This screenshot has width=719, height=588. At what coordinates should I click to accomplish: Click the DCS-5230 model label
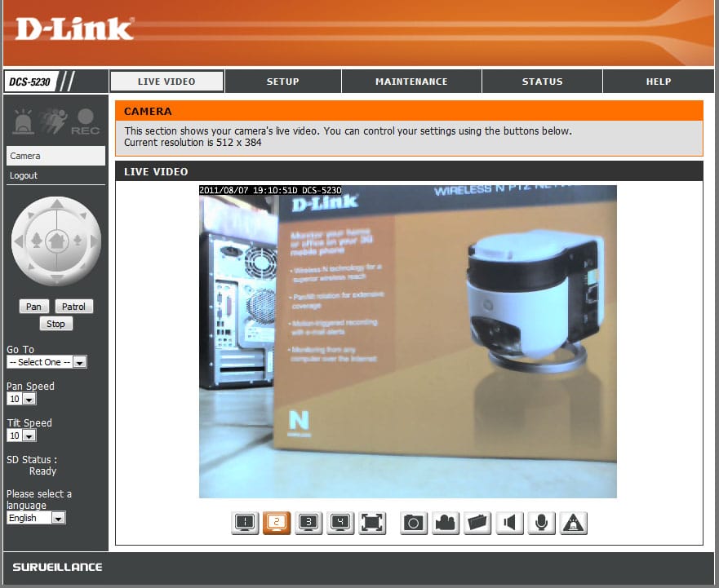coord(30,82)
